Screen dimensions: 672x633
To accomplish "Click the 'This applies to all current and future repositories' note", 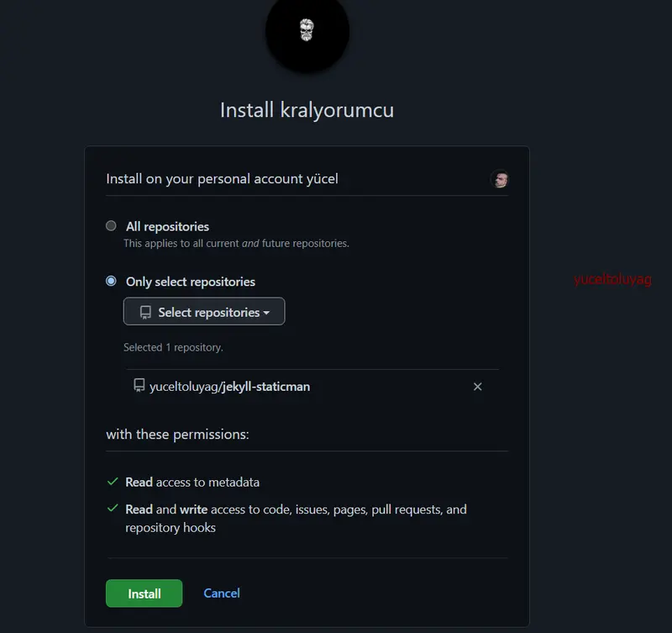I will (237, 244).
